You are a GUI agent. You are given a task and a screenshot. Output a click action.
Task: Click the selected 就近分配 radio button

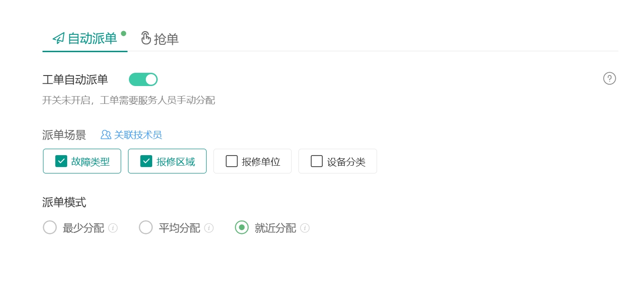click(242, 227)
